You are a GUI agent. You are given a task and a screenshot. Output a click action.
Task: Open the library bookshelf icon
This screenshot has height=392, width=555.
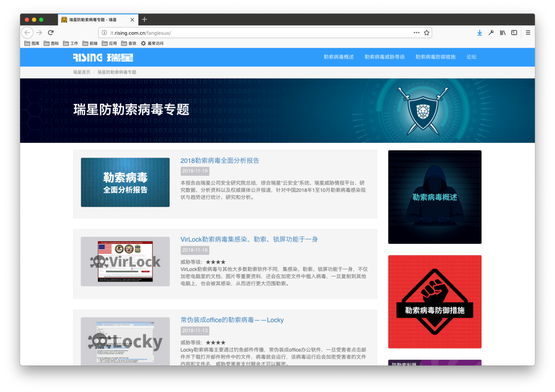pos(502,33)
